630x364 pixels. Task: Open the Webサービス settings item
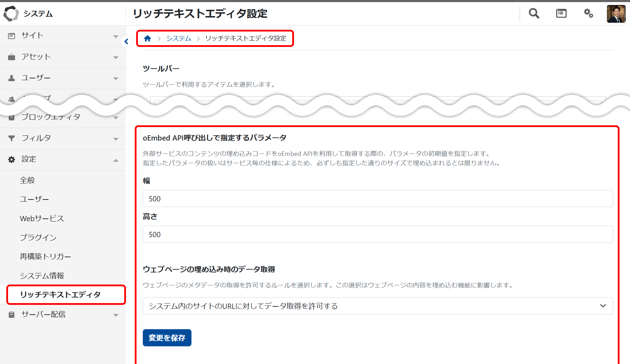[42, 219]
